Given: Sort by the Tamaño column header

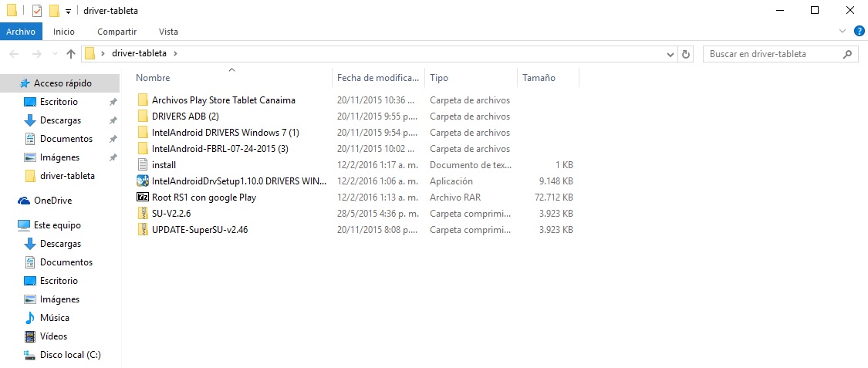Looking at the screenshot, I should click(539, 78).
